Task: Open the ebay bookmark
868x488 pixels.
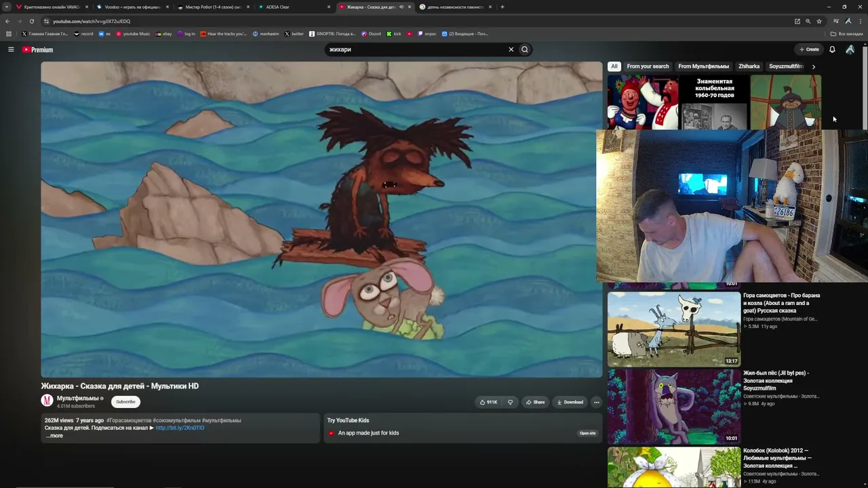Action: (163, 33)
